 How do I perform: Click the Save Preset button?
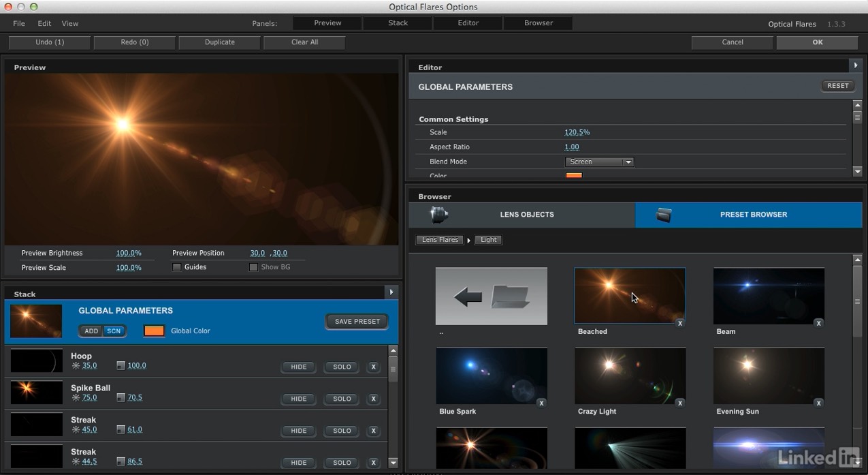click(357, 322)
